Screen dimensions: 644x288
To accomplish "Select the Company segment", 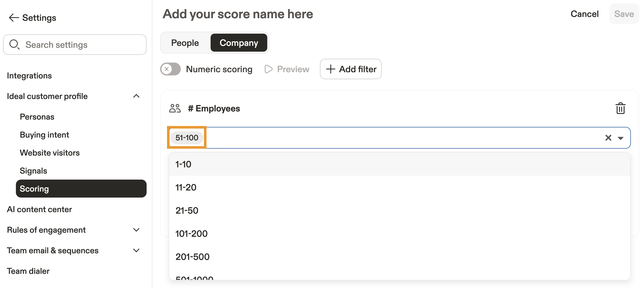I will point(239,43).
